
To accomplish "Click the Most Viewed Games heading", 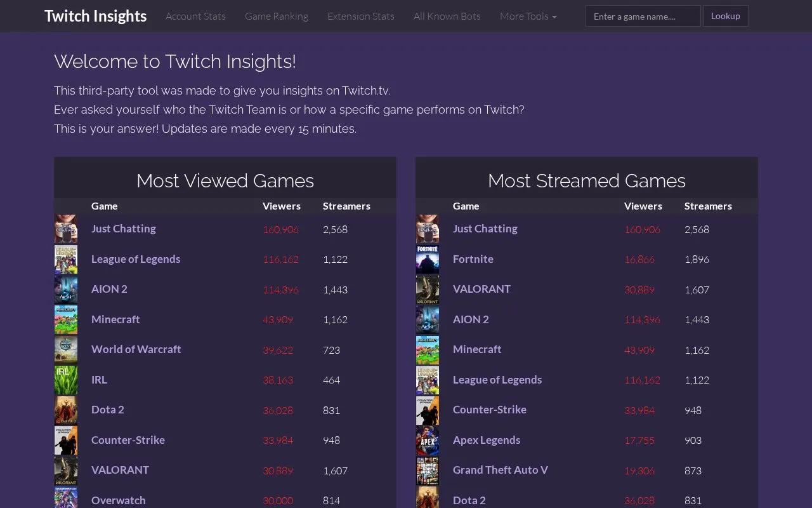I will (x=225, y=181).
